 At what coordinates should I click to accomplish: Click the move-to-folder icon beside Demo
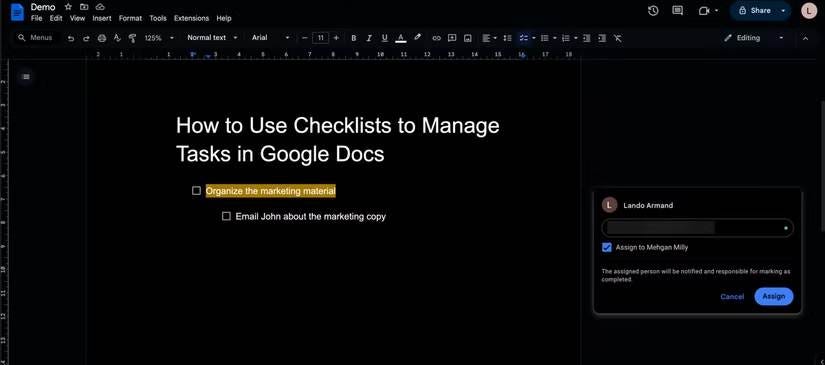tap(84, 7)
